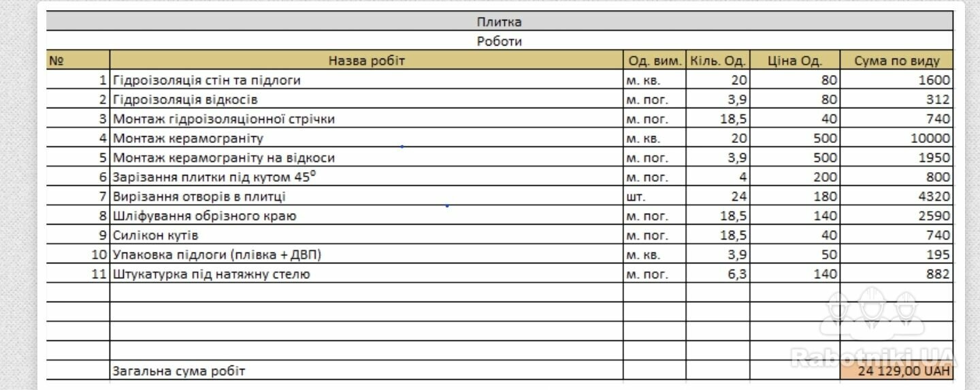The image size is (980, 390).
Task: Select the 'Роботи' subtitle header cell
Action: (x=500, y=41)
